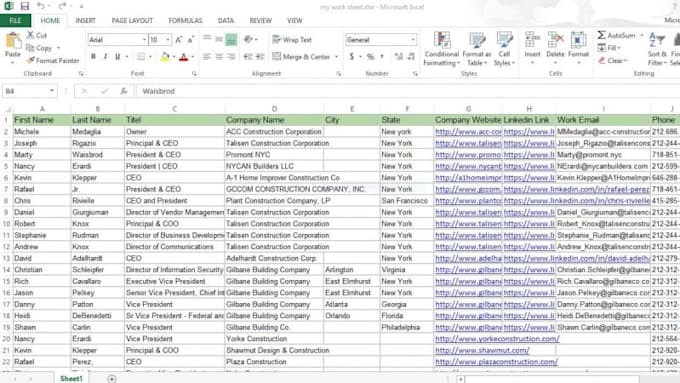Switch to the PAGE LAYOUT tab
This screenshot has width=680, height=383.
tap(132, 20)
